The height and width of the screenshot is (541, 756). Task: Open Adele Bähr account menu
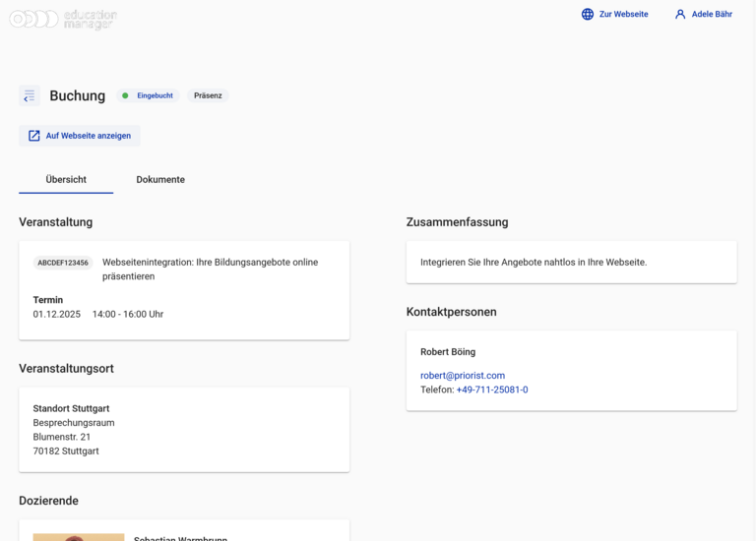711,15
